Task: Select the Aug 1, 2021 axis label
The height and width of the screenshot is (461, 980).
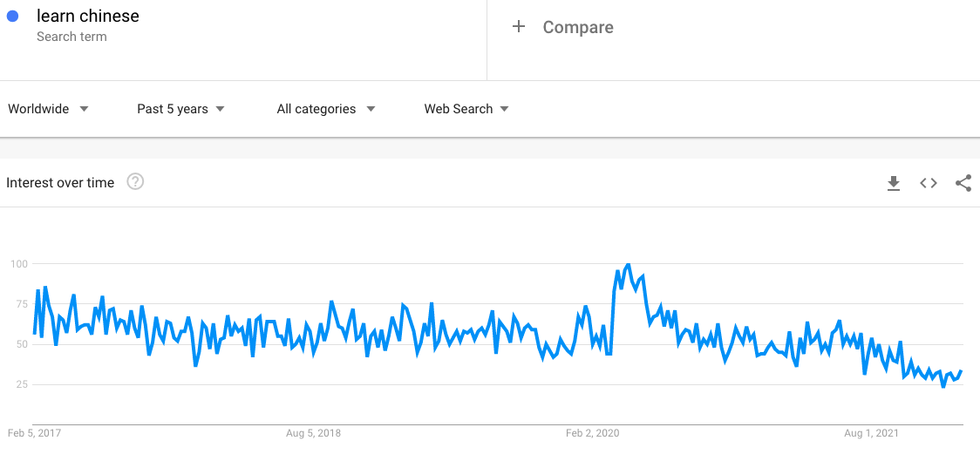Action: (x=871, y=433)
